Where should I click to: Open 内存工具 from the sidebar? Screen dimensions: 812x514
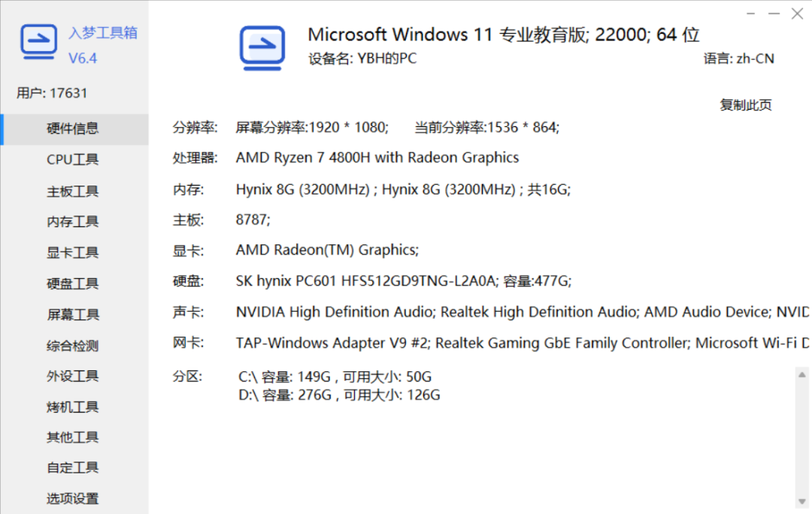(72, 222)
